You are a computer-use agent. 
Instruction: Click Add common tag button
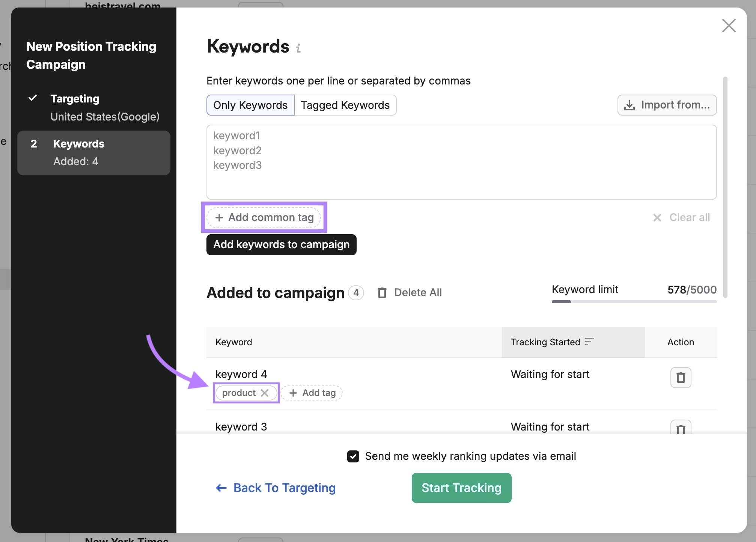264,217
